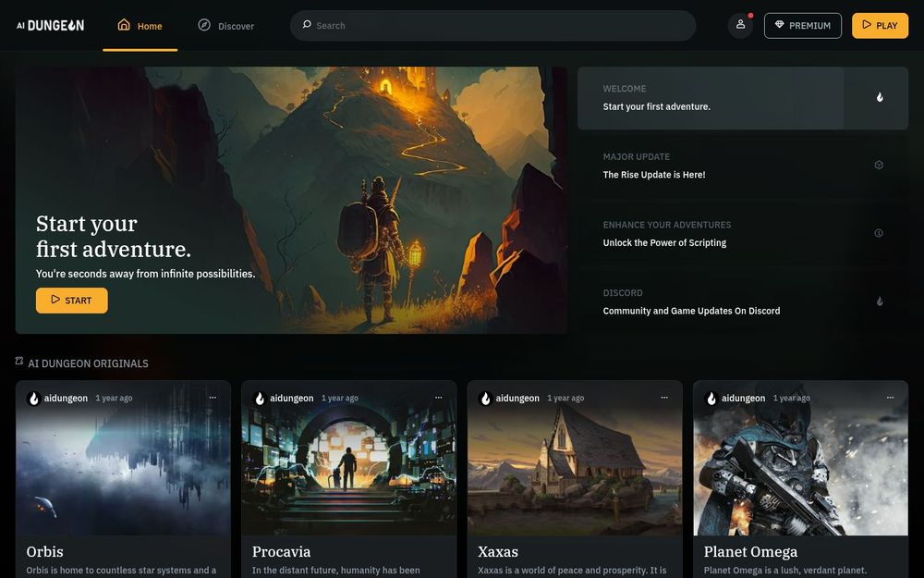Viewport: 924px width, 578px height.
Task: Click the Start adventure button
Action: point(72,301)
